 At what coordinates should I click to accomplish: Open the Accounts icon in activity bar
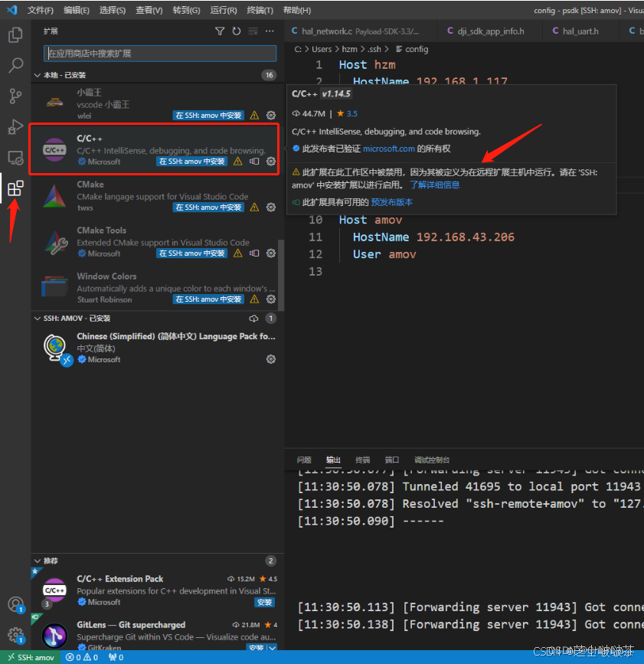pos(15,604)
